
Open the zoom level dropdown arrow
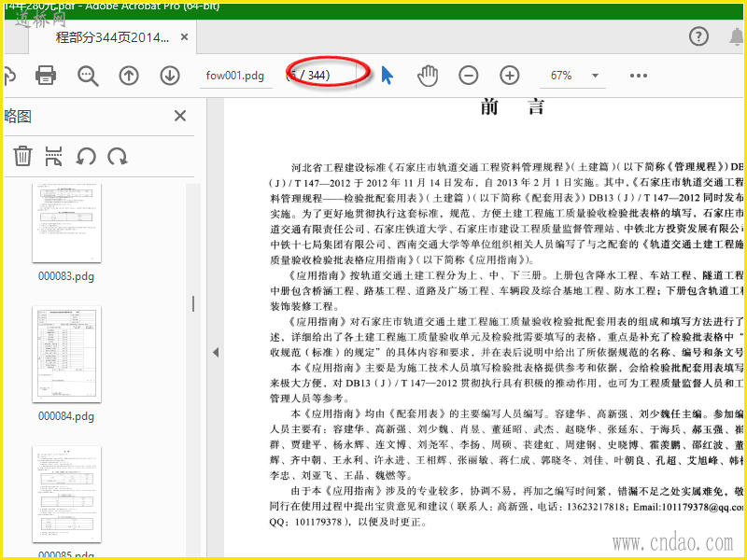(x=595, y=76)
